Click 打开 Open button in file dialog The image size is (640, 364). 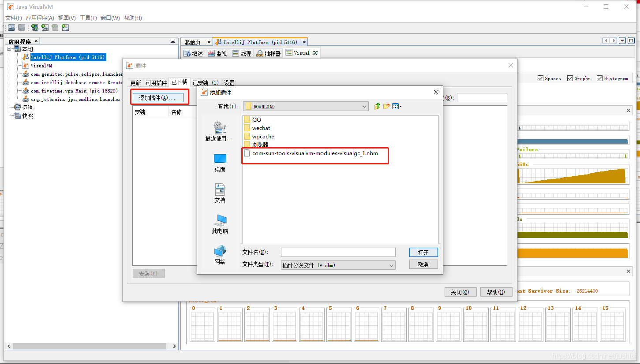pos(423,252)
